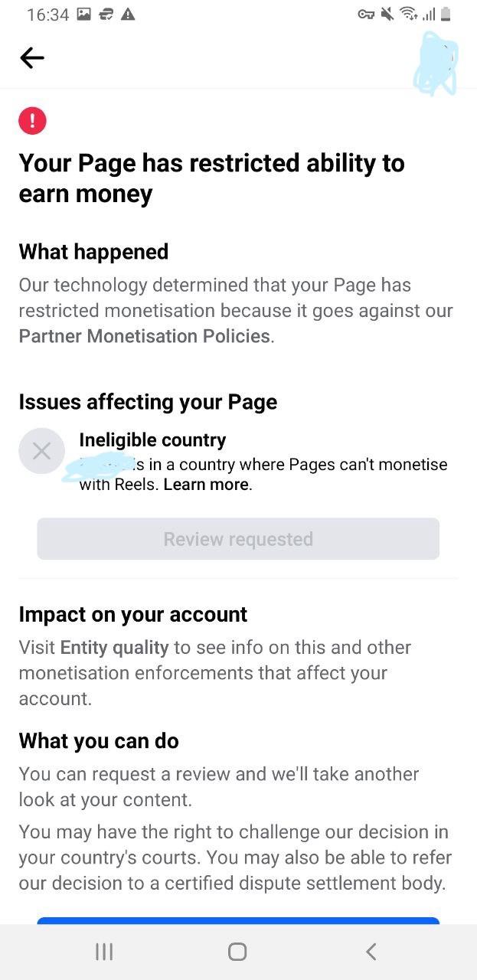
Task: Tap the printer icon in the notification bar
Action: [x=106, y=13]
